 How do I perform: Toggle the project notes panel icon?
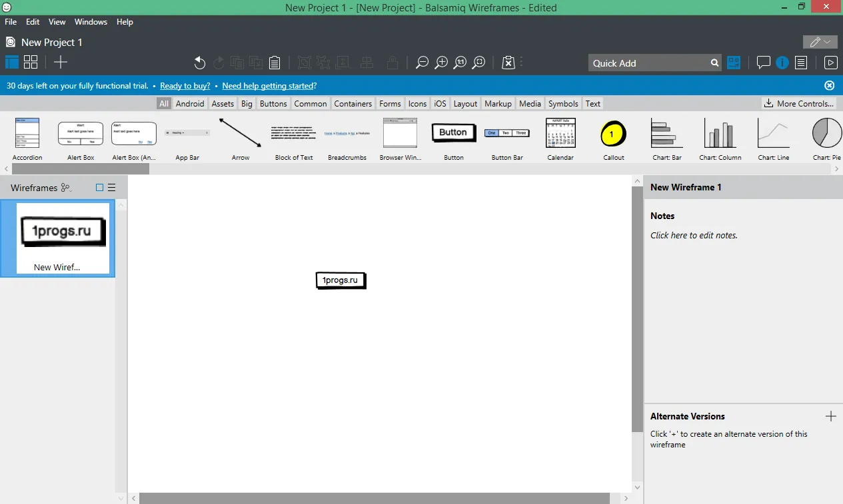(x=801, y=63)
